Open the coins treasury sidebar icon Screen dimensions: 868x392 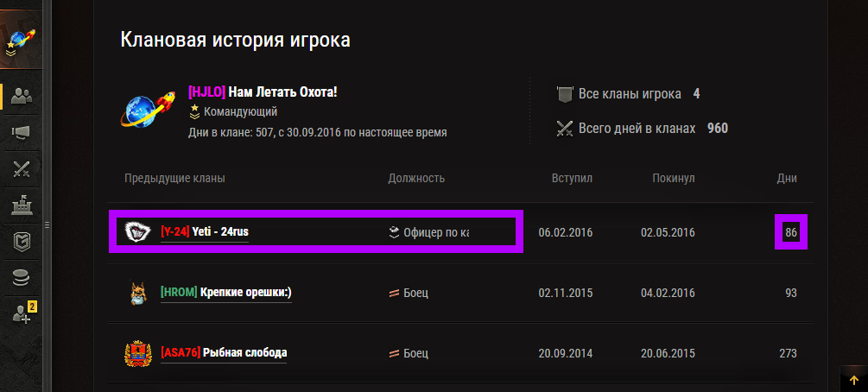(x=22, y=277)
